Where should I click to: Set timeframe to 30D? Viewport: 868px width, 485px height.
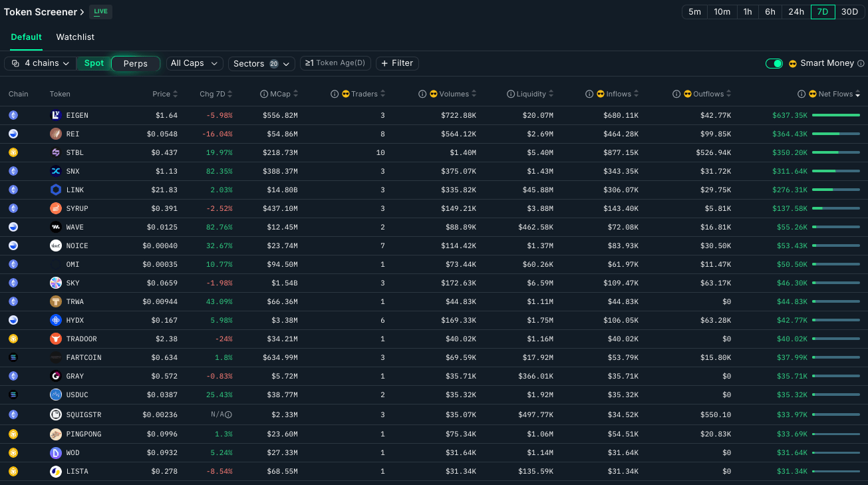(849, 12)
